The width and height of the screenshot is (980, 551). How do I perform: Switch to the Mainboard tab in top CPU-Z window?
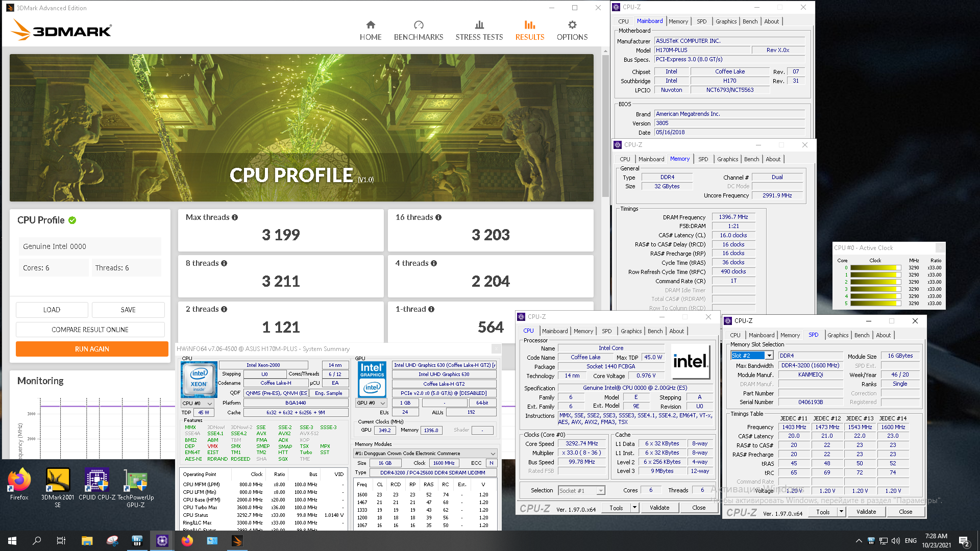650,21
